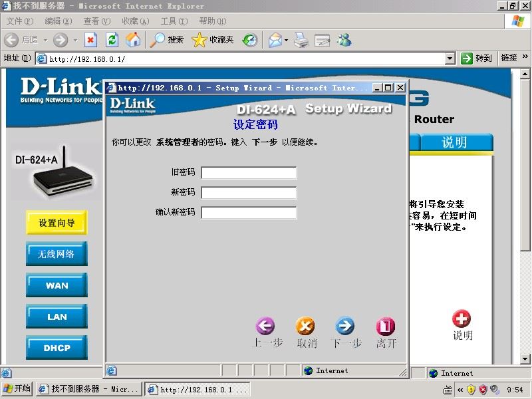Open the Back button history dropdown arrow
532x399 pixels.
click(x=45, y=41)
